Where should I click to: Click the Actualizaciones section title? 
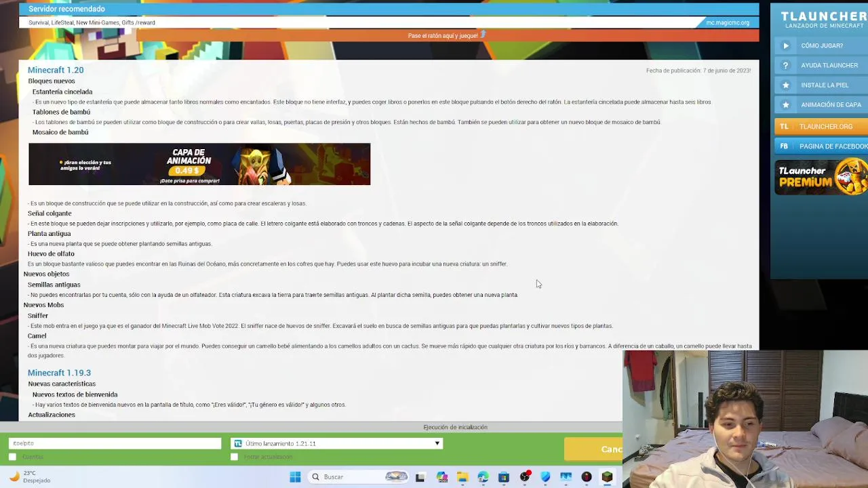(52, 415)
